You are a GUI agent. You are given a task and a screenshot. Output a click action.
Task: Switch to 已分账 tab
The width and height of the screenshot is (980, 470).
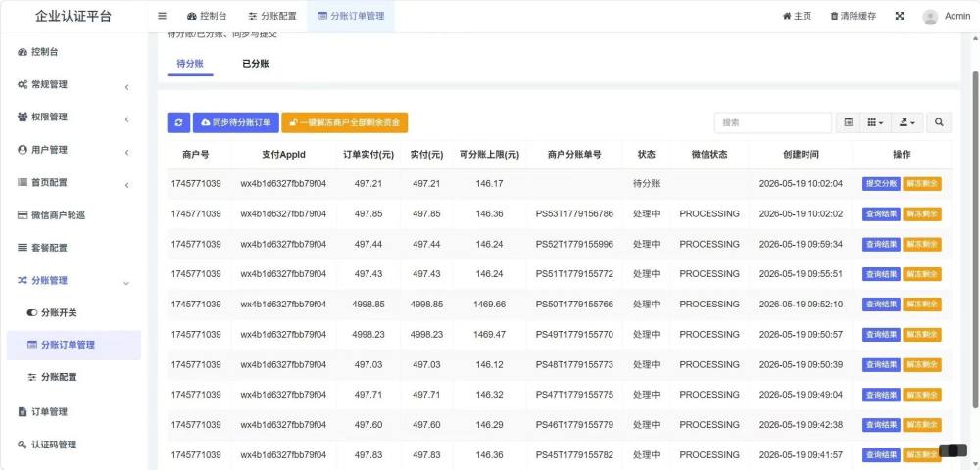256,64
